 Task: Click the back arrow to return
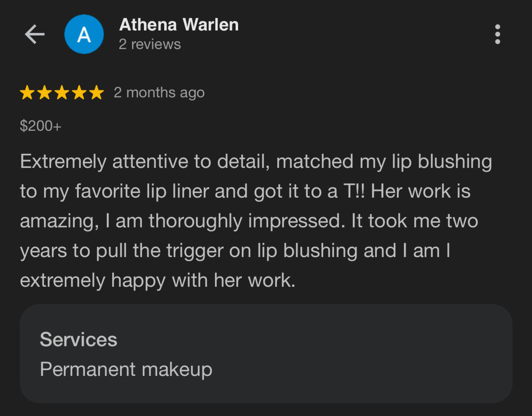(35, 34)
